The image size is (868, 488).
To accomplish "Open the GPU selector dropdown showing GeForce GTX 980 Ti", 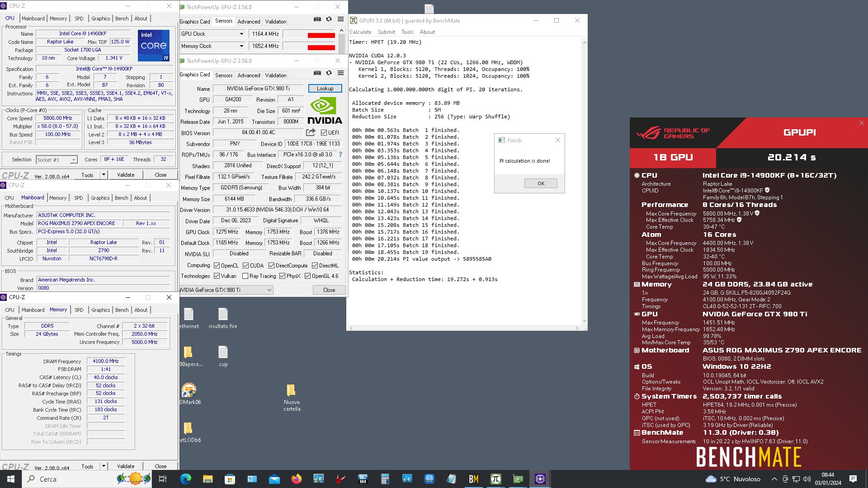I will pyautogui.click(x=226, y=290).
